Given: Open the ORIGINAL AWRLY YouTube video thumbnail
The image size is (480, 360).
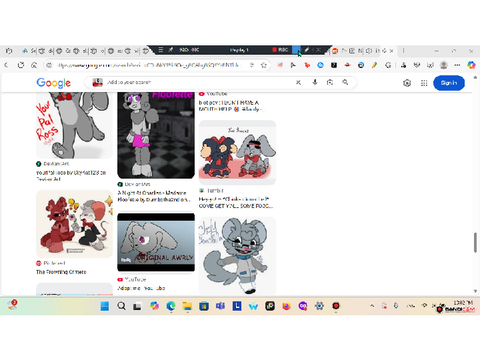Looking at the screenshot, I should [156, 242].
